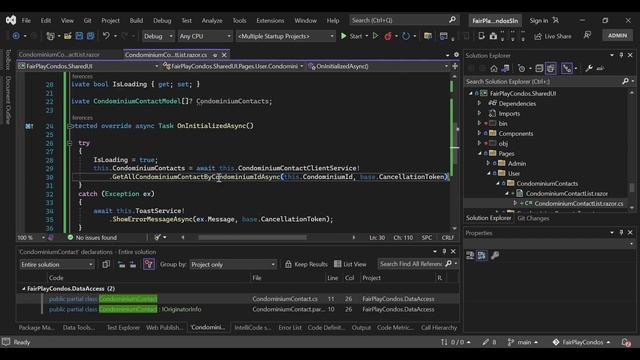Collapse the try block outlining marker

69,143
